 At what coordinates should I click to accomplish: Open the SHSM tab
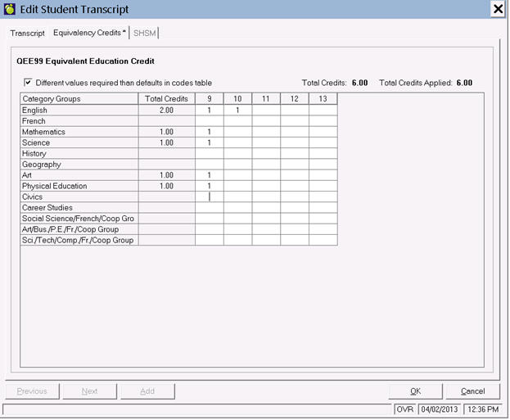click(144, 34)
